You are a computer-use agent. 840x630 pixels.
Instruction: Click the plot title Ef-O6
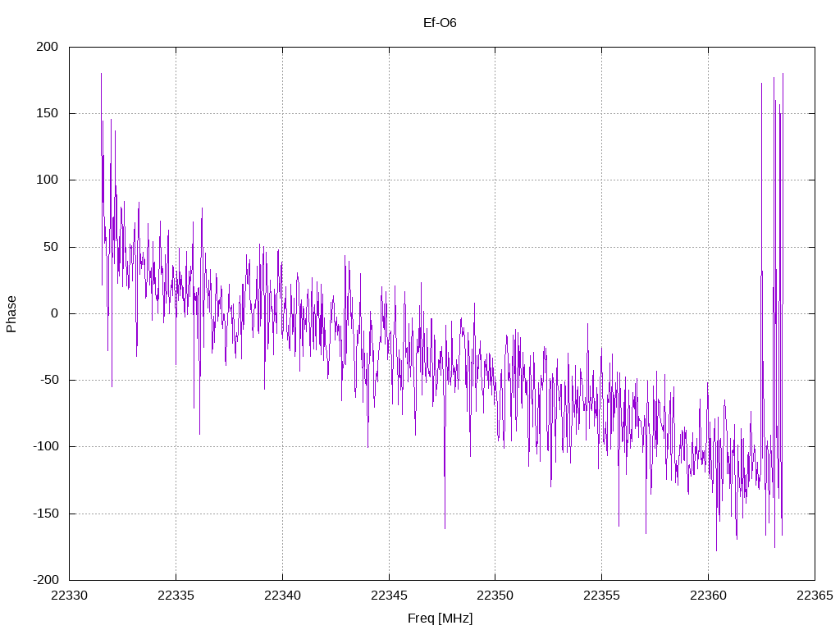click(440, 22)
